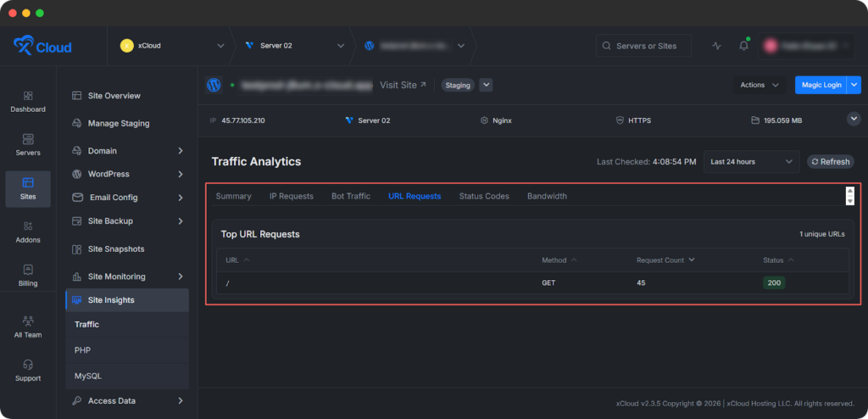Click the Magic Login button
868x419 pixels.
(x=820, y=85)
